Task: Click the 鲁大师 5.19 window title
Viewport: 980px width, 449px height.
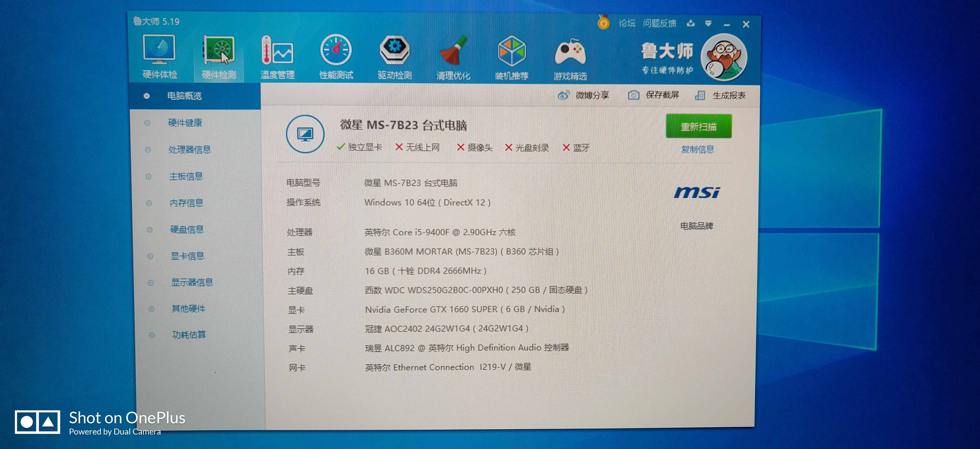Action: coord(156,21)
